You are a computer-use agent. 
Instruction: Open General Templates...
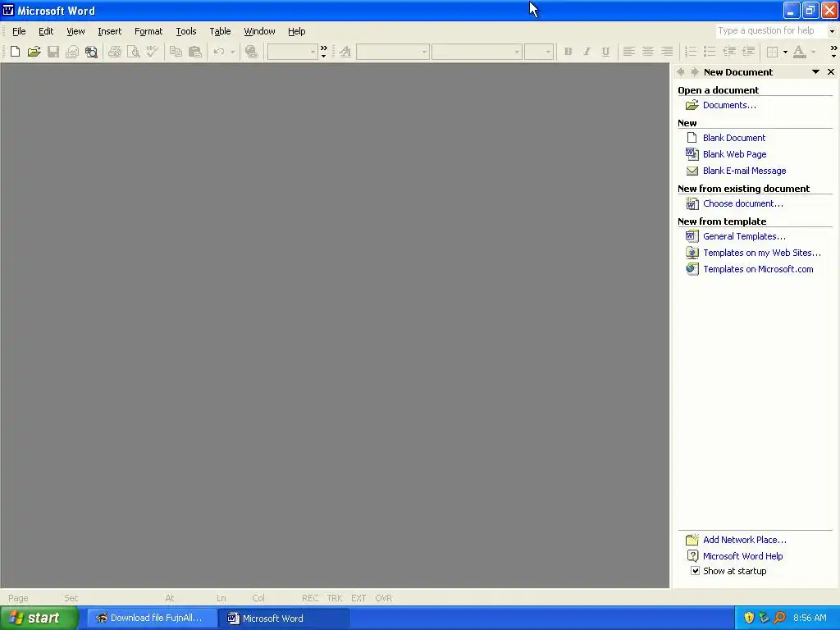pos(744,236)
